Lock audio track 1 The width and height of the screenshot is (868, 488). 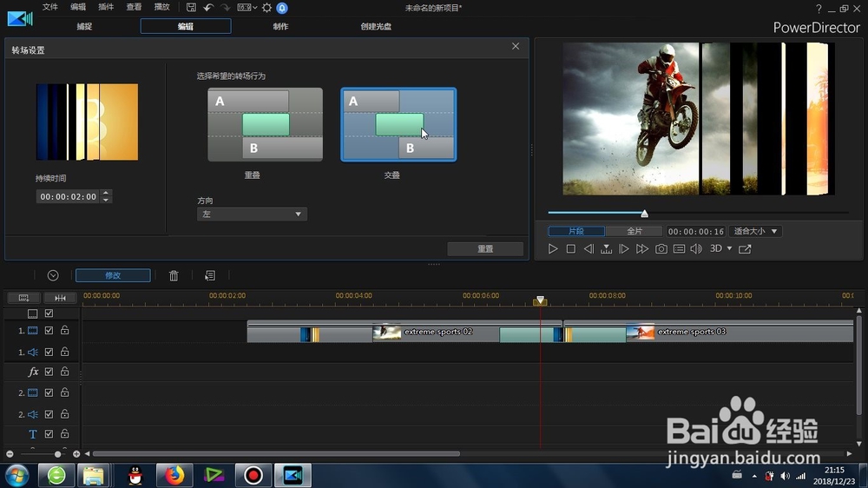point(65,352)
